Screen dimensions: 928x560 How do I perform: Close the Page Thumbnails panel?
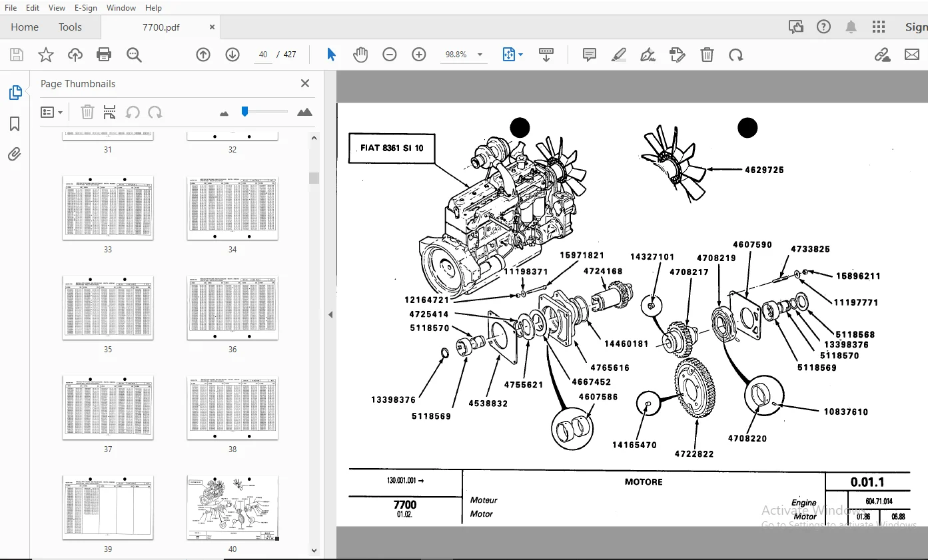coord(305,83)
